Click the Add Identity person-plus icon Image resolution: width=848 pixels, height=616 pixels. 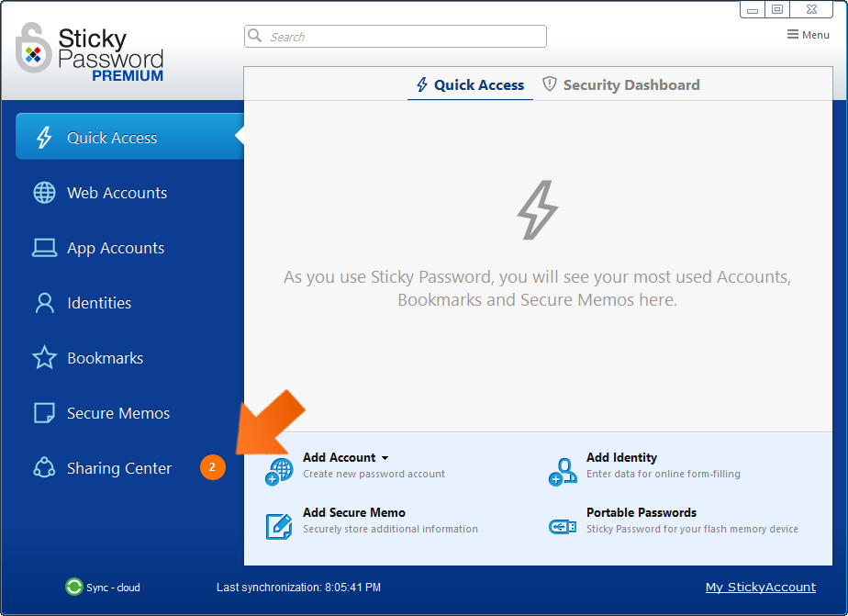(x=563, y=472)
